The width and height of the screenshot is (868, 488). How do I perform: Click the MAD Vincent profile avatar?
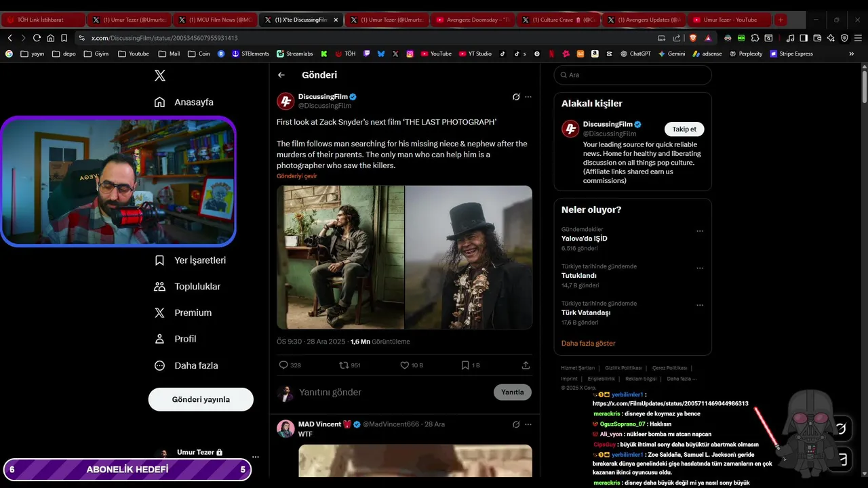point(285,428)
